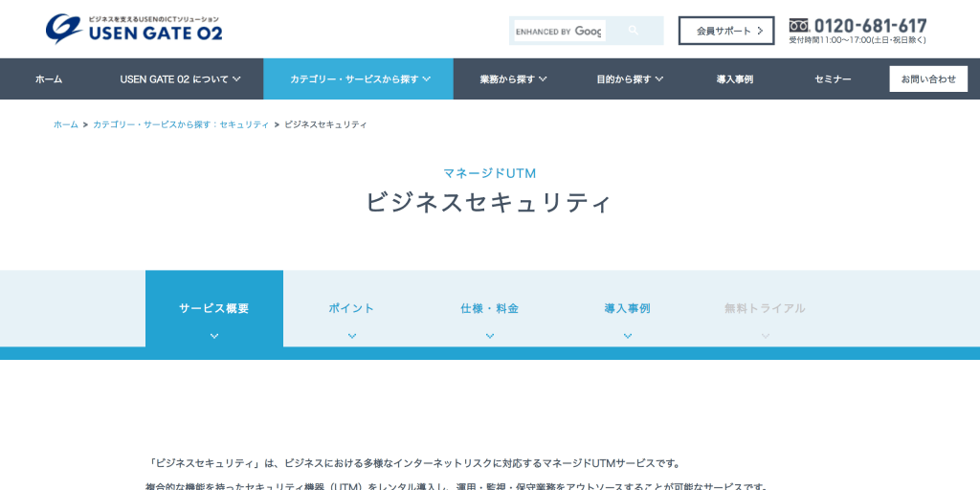The width and height of the screenshot is (980, 490).
Task: Click カテゴリー・サービスから探す：セキュリティ breadcrumb
Action: [181, 124]
